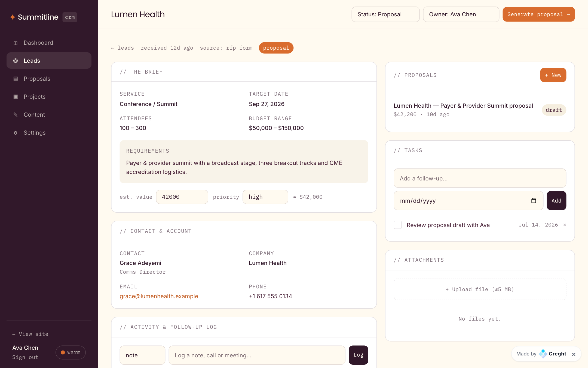Click the Conference / Summit service value
The width and height of the screenshot is (588, 368).
tap(148, 104)
